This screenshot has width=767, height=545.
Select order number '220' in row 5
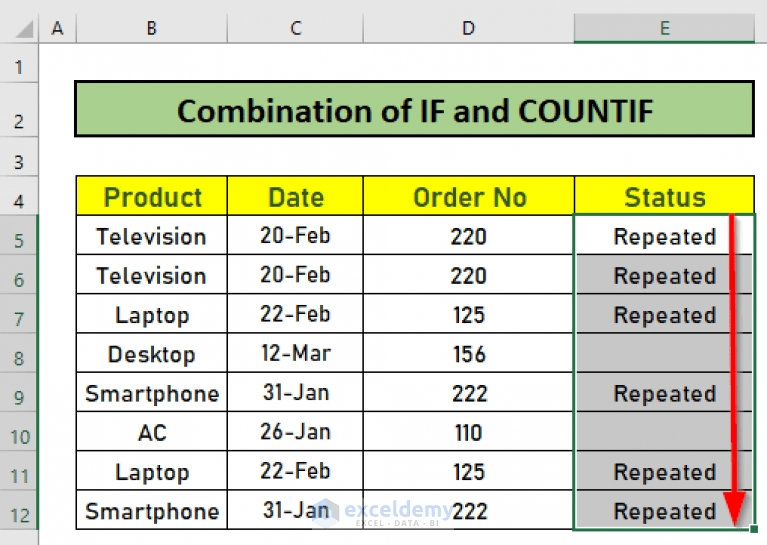point(469,235)
